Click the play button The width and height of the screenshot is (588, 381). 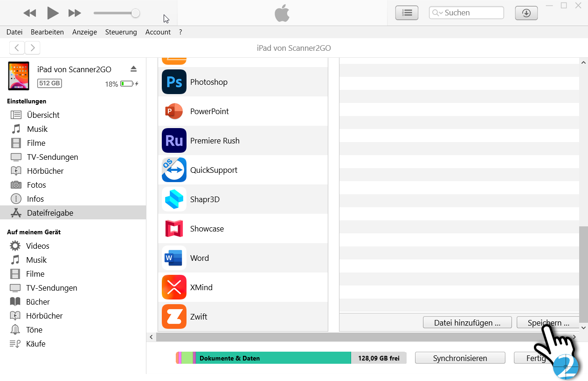pos(53,13)
